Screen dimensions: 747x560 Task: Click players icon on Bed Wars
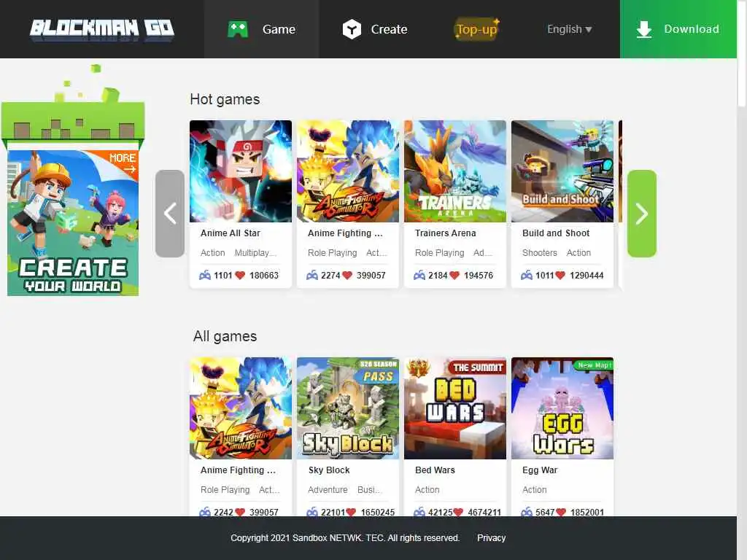(419, 513)
